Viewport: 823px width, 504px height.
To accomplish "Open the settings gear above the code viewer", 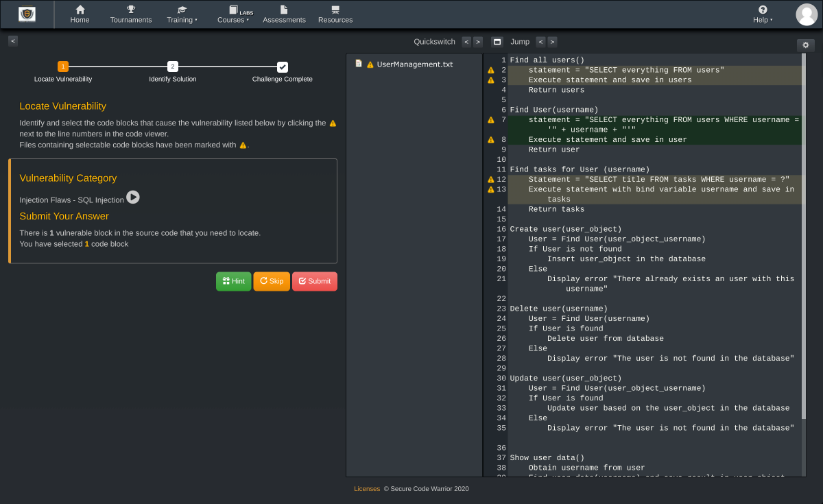I will (805, 44).
